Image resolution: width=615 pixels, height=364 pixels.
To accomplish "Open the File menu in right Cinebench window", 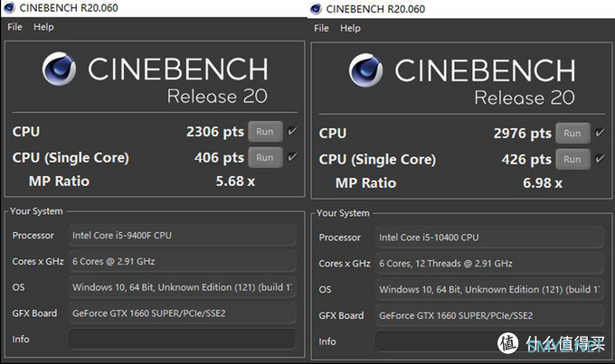I will tap(321, 28).
